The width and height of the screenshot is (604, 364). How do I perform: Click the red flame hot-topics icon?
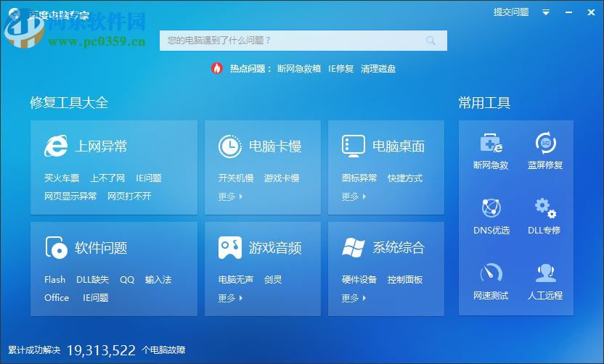coord(217,68)
